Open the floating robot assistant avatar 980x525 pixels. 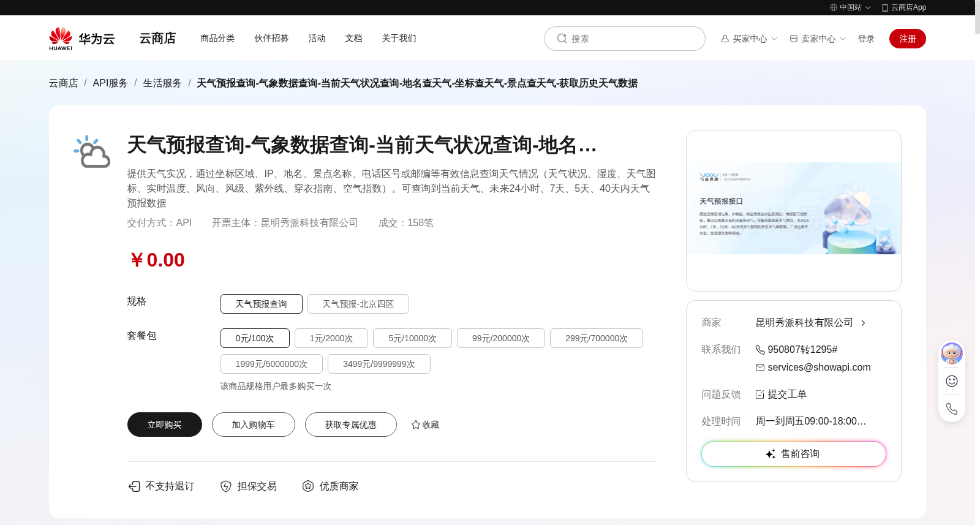tap(952, 353)
